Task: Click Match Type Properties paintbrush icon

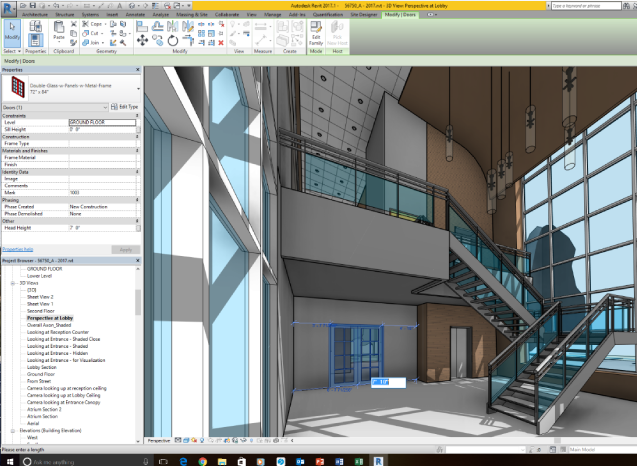Action: click(74, 42)
